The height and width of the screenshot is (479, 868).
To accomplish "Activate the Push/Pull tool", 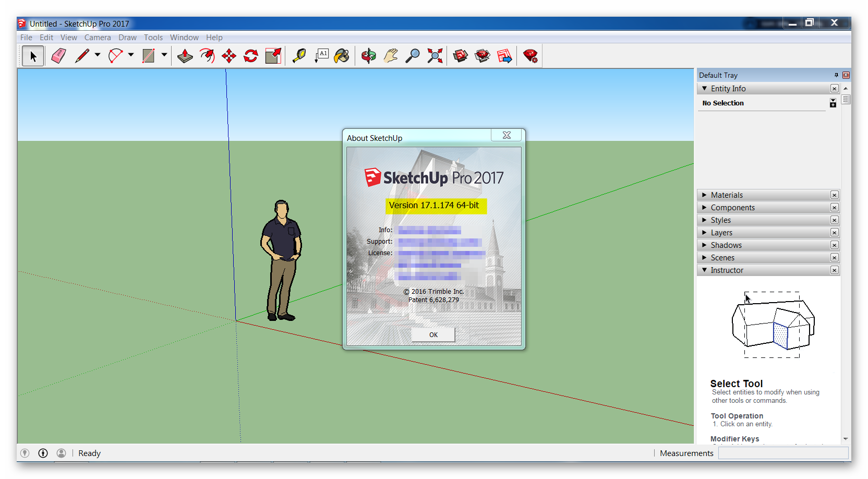I will (185, 56).
